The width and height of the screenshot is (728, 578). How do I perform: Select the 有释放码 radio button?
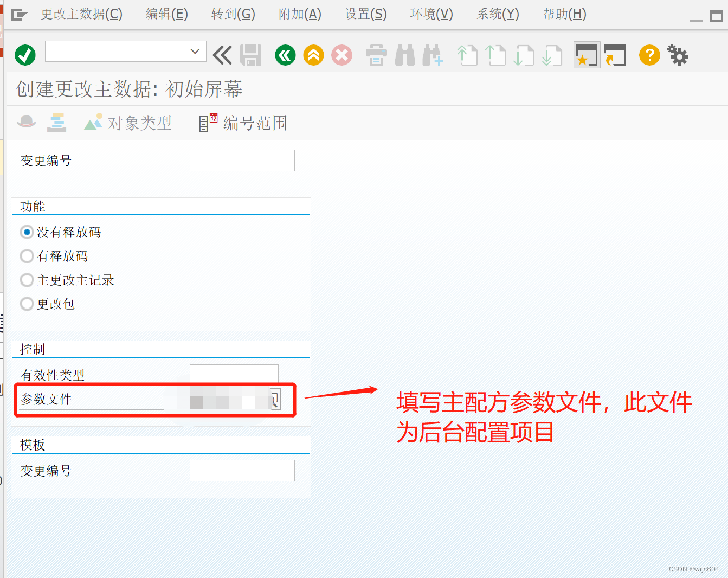27,256
